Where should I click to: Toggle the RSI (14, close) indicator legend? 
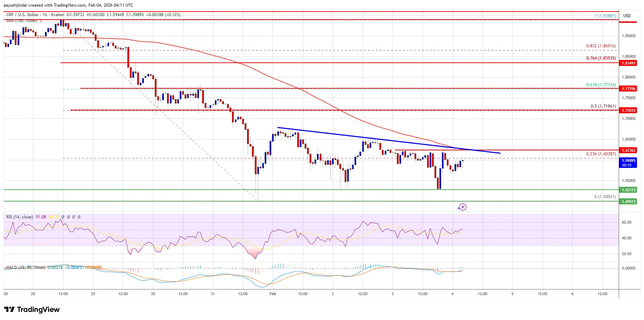pos(19,217)
